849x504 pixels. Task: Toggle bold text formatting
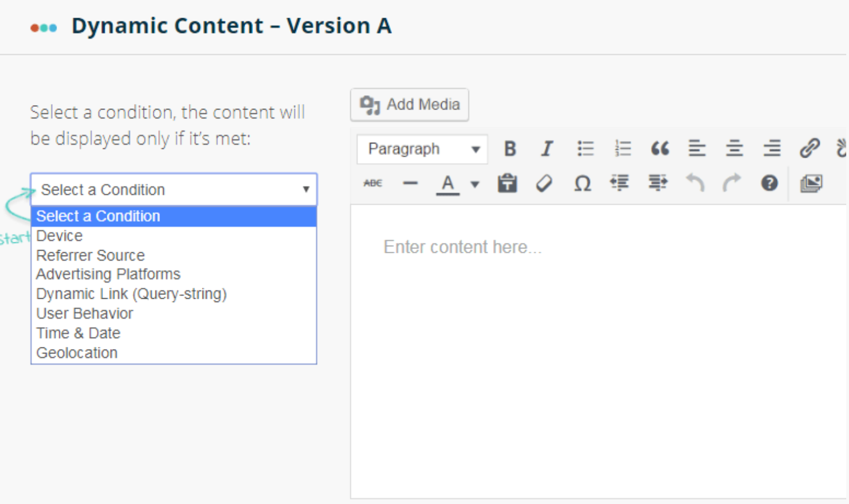coord(510,149)
